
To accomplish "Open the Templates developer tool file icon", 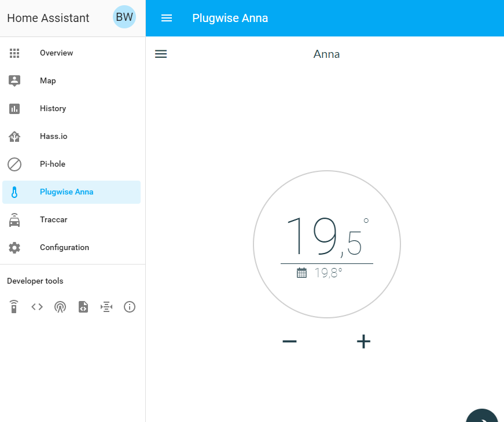I will click(x=83, y=307).
